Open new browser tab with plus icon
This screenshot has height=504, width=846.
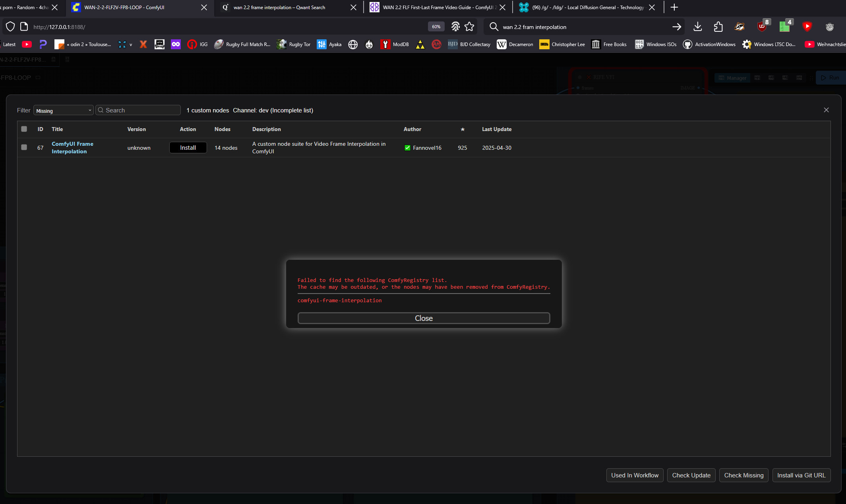click(674, 7)
